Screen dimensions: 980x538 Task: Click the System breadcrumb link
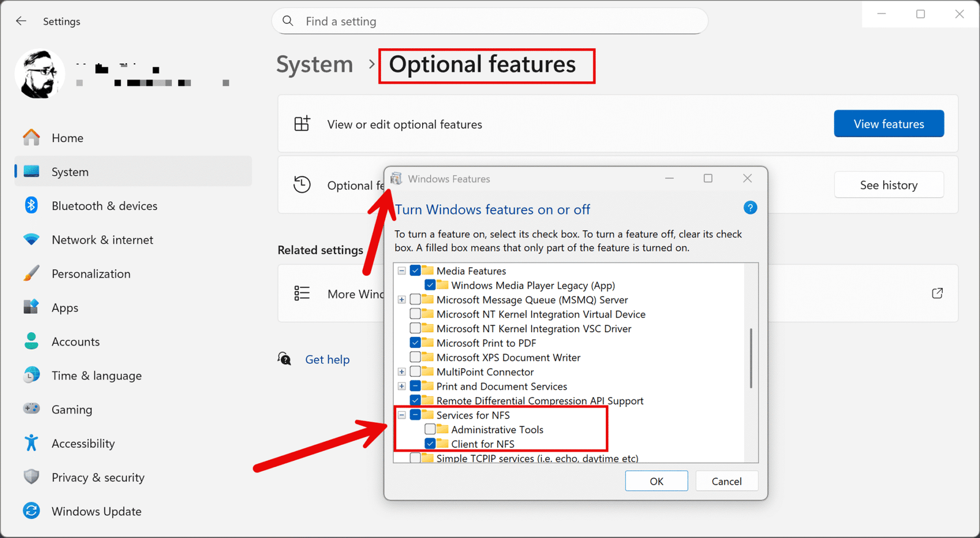(314, 64)
